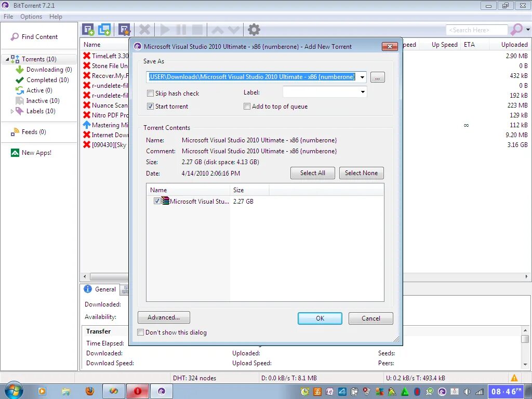This screenshot has height=399, width=532.
Task: Select Downloading (0) in the sidebar
Action: [x=44, y=70]
